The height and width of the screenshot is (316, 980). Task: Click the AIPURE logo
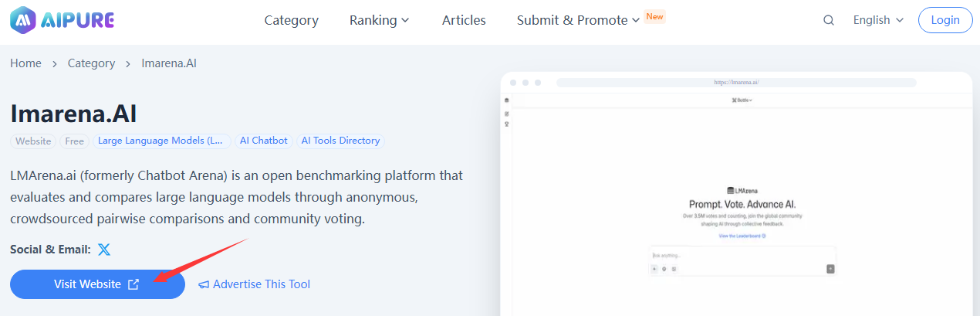point(62,20)
